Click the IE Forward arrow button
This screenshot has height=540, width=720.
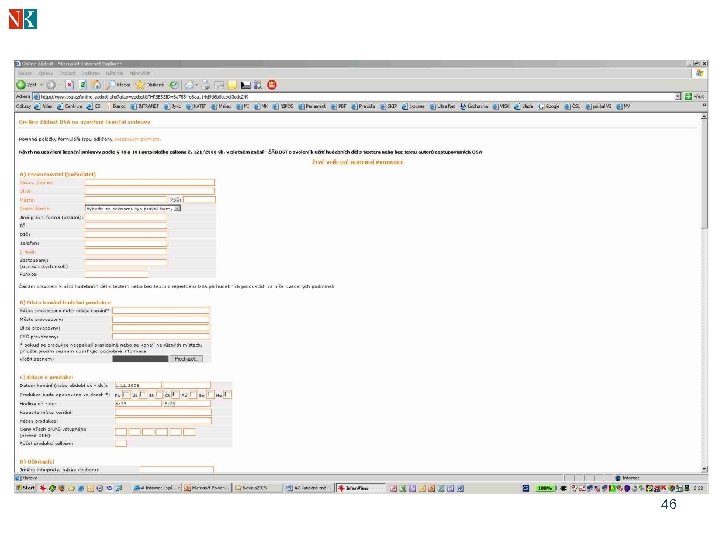point(51,85)
